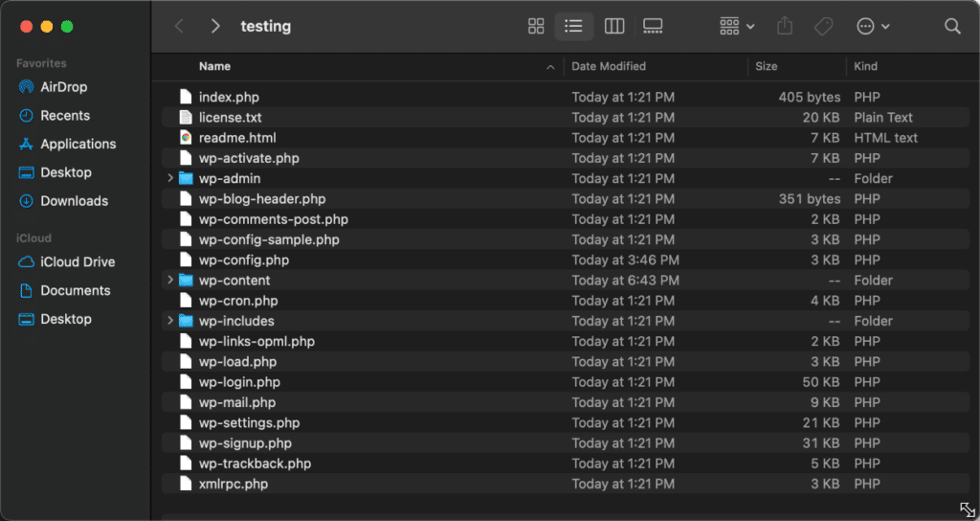Expand the wp-admin folder
The image size is (980, 521).
(170, 178)
